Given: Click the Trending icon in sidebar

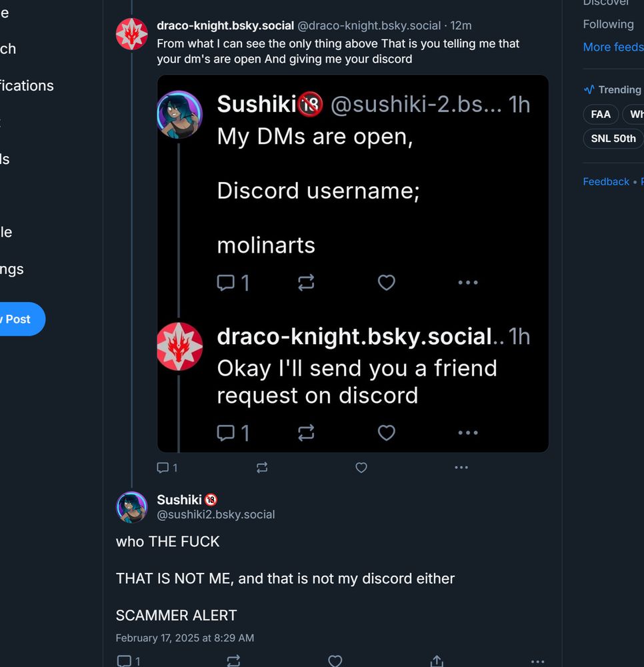Looking at the screenshot, I should click(589, 89).
